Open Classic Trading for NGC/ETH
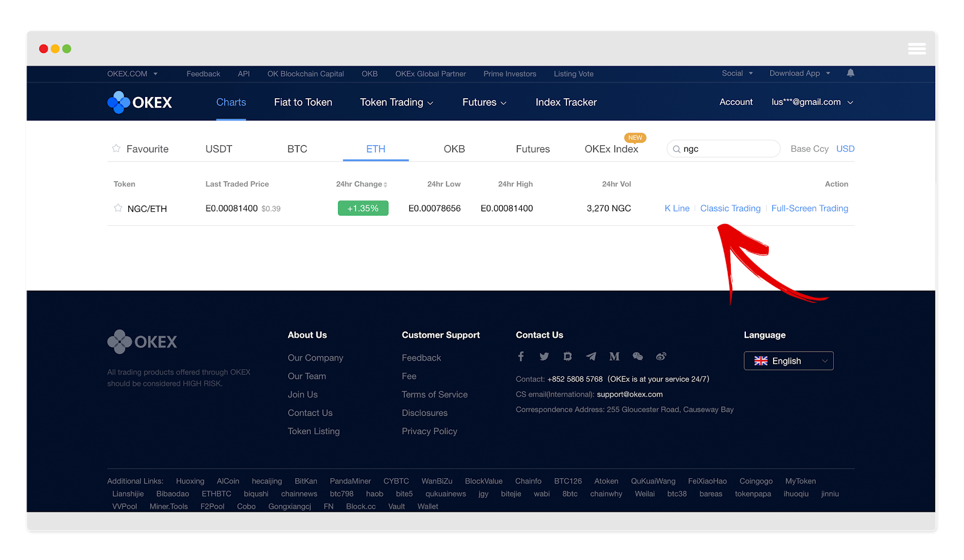Image resolution: width=964 pixels, height=560 pixels. pyautogui.click(x=730, y=208)
